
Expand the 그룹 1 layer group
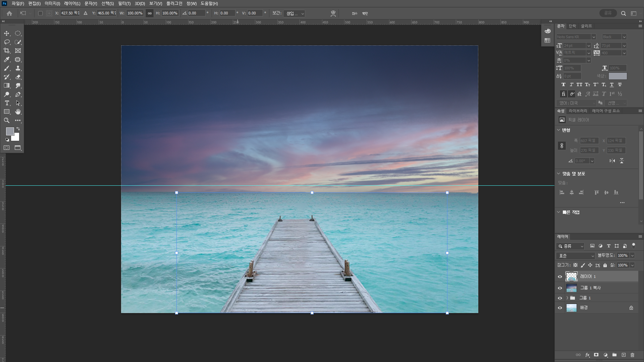click(x=567, y=298)
